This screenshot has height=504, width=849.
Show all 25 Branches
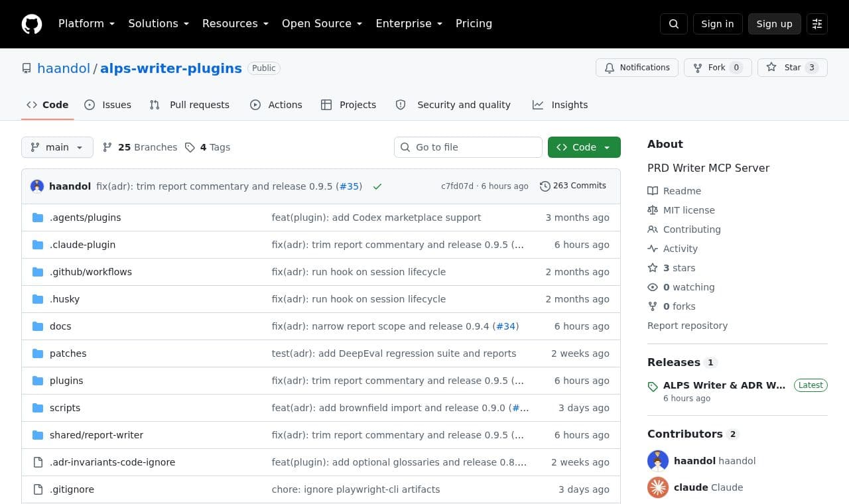(x=140, y=147)
